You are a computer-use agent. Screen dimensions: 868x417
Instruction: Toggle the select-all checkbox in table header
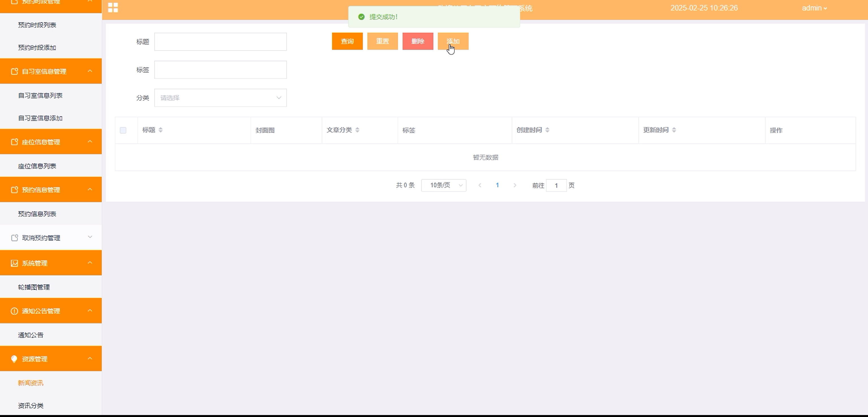(x=123, y=130)
